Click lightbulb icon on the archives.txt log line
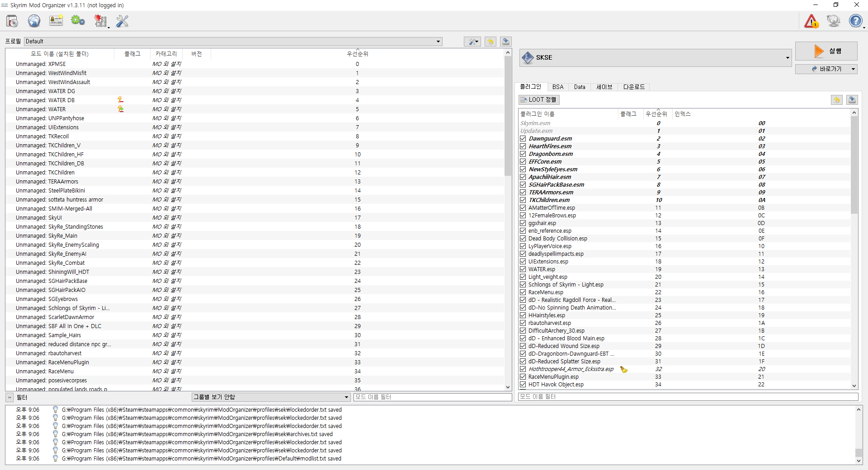The height and width of the screenshot is (470, 868). pos(55,434)
